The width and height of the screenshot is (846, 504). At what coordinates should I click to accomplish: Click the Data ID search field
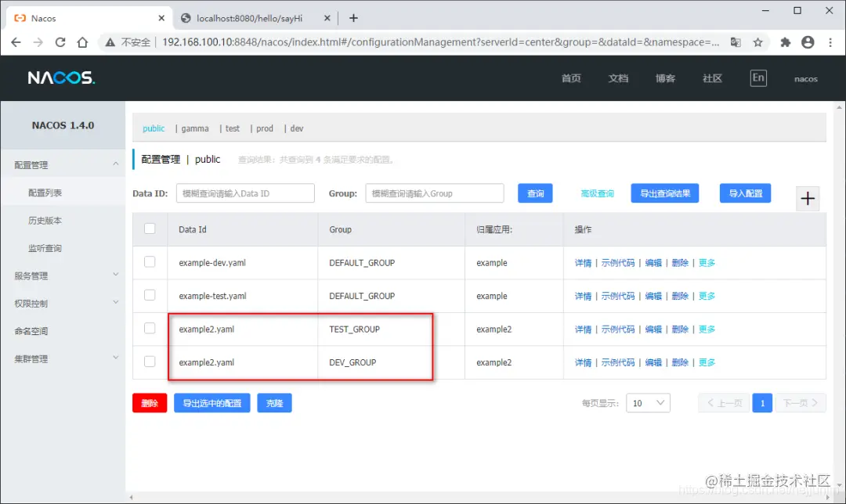(x=245, y=193)
